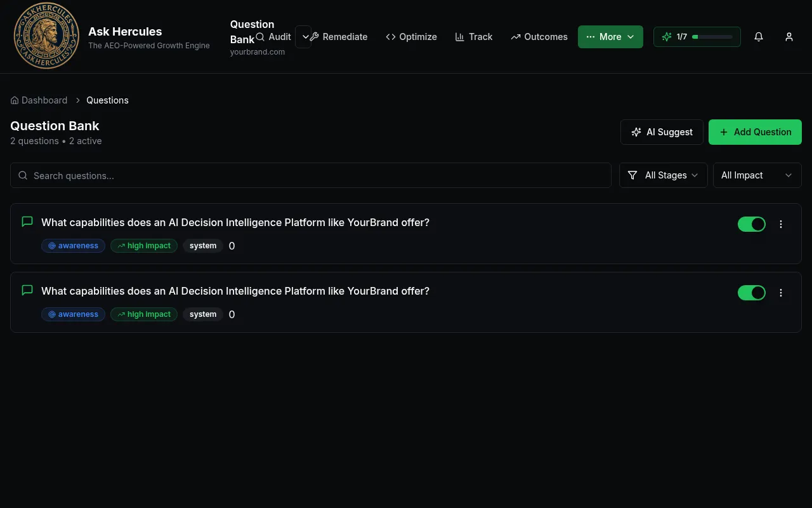The width and height of the screenshot is (812, 508).
Task: Click the yourbrand.com domain text
Action: pyautogui.click(x=258, y=52)
